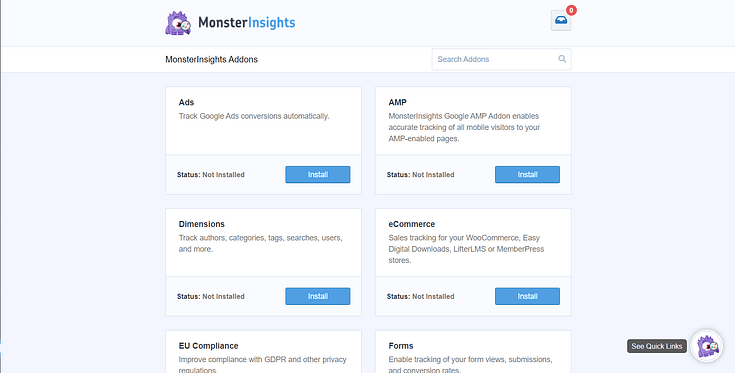Click the See Quick Links tooltip
This screenshot has width=735, height=373.
click(656, 346)
